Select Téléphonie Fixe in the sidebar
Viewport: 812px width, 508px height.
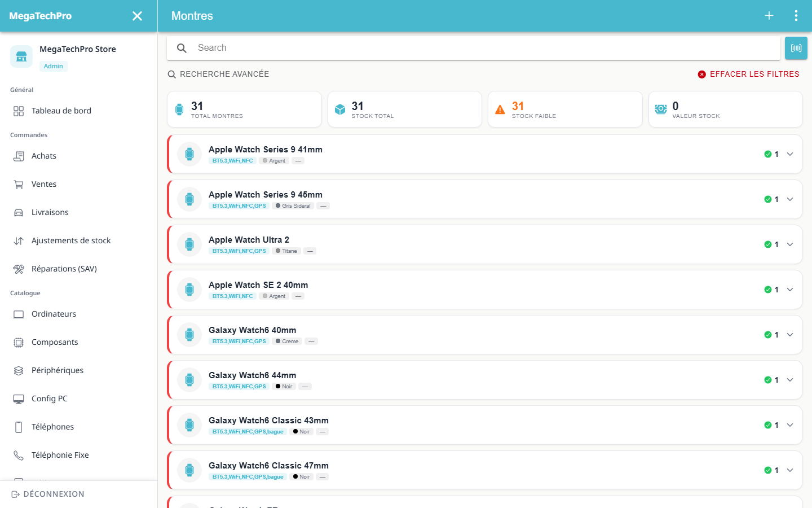pos(78,456)
